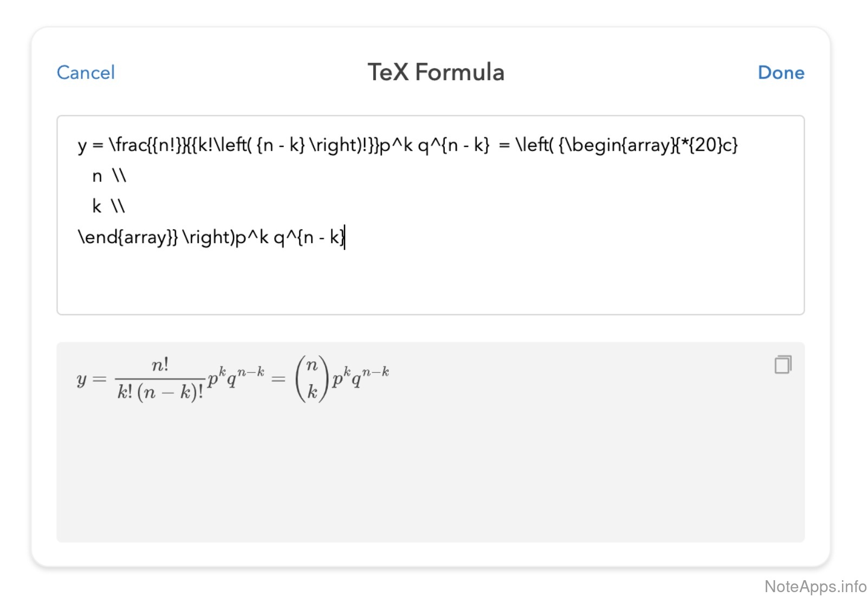Click "y =" at the editor start
Screen dimensions: 868x597
(x=90, y=145)
